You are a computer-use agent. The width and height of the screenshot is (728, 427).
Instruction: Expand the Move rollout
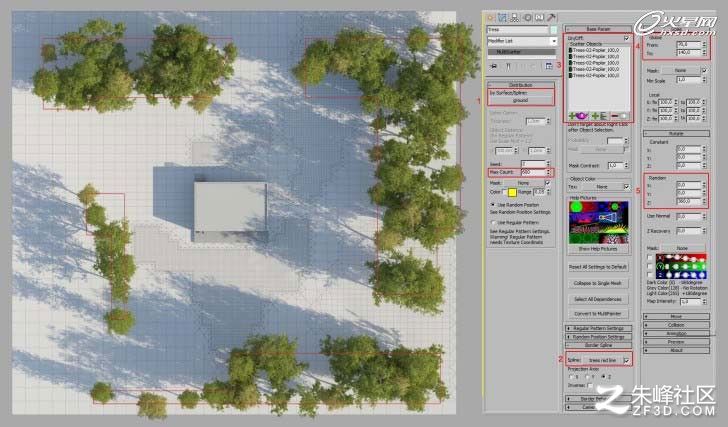point(676,317)
